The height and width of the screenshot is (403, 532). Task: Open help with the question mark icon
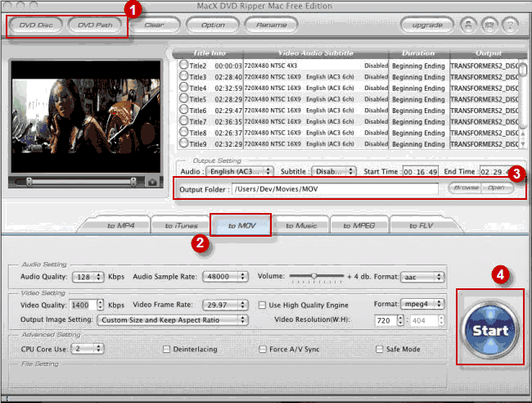[510, 25]
